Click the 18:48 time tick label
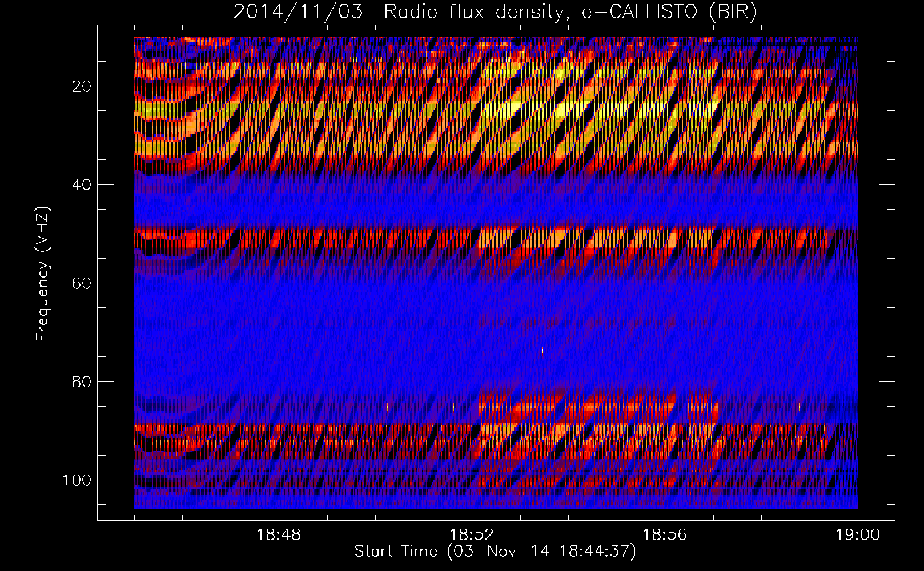 click(x=279, y=535)
